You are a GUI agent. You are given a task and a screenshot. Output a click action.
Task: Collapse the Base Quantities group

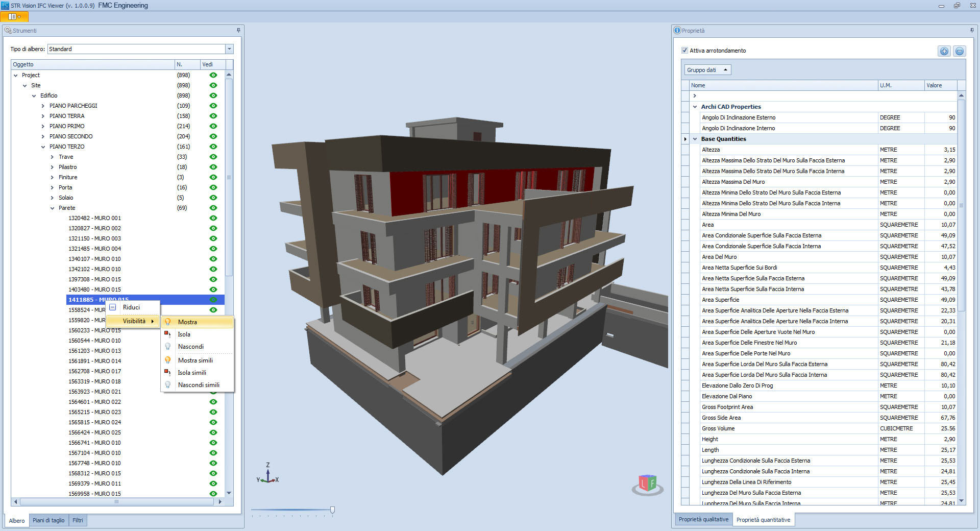(695, 139)
